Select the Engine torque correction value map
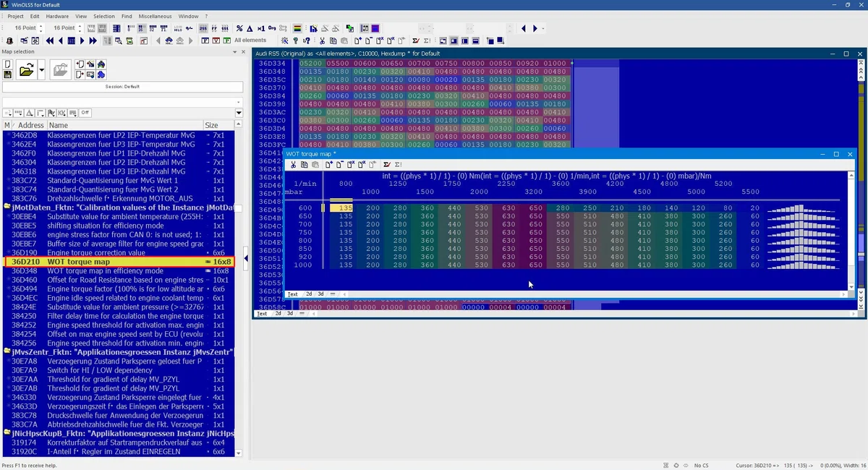 tap(96, 252)
